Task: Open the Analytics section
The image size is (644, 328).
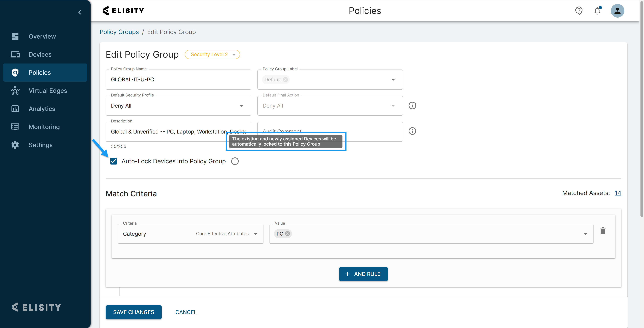Action: (42, 109)
